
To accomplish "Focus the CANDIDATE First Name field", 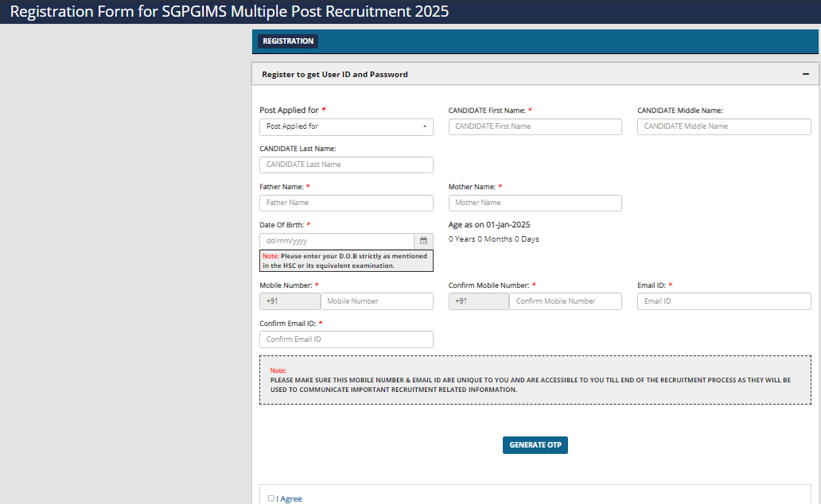I will click(535, 126).
